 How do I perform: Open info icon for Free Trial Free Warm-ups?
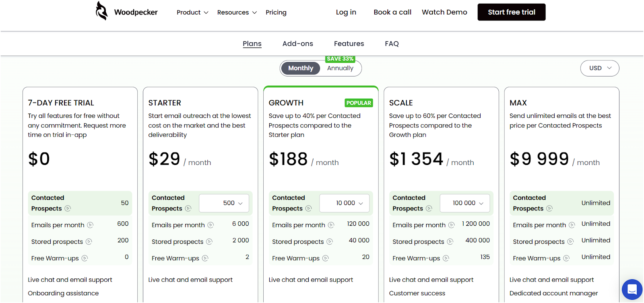click(x=85, y=258)
